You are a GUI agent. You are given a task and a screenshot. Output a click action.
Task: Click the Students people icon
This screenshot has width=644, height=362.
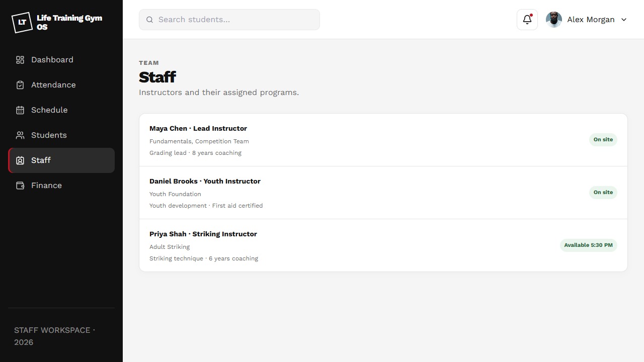[20, 135]
